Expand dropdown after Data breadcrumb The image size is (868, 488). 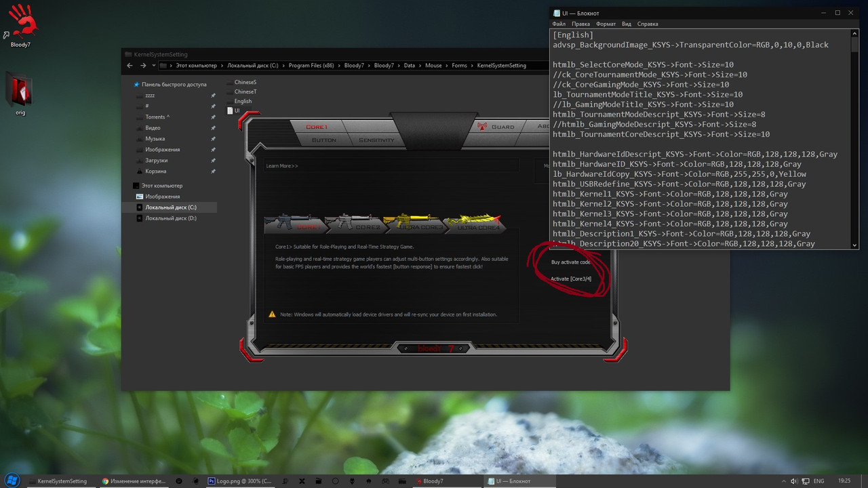(x=420, y=66)
